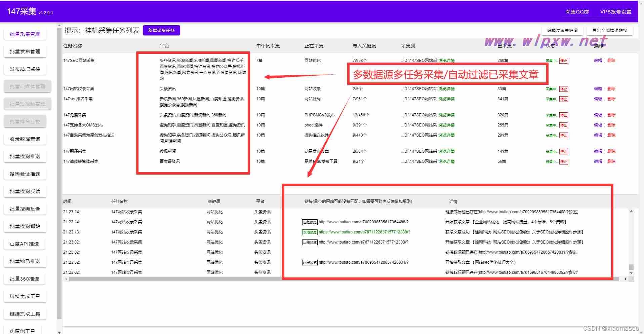Image resolution: width=644 pixels, height=334 pixels.
Task: Select the 7/968个 keyword count cell
Action: [x=360, y=61]
